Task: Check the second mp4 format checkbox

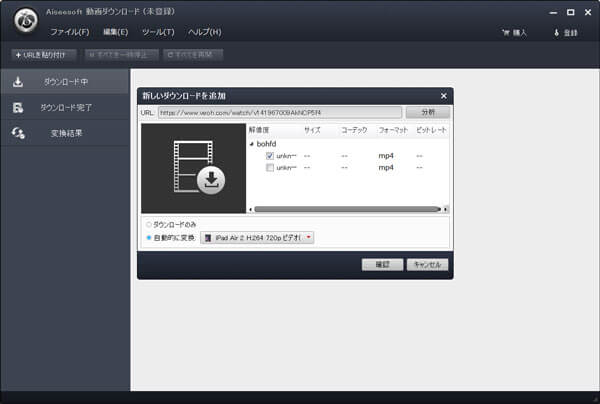Action: click(270, 168)
